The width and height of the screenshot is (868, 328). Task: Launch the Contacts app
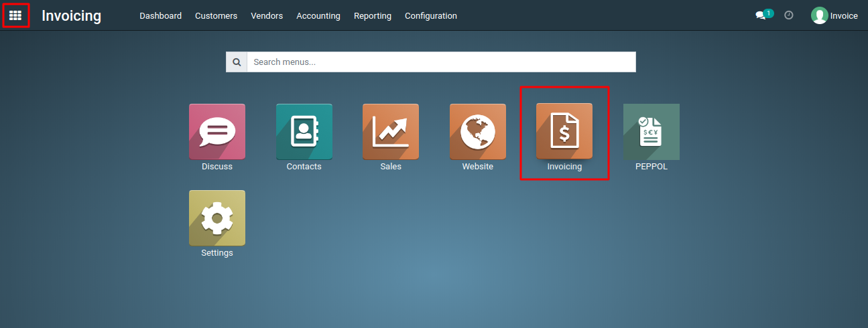pyautogui.click(x=304, y=132)
